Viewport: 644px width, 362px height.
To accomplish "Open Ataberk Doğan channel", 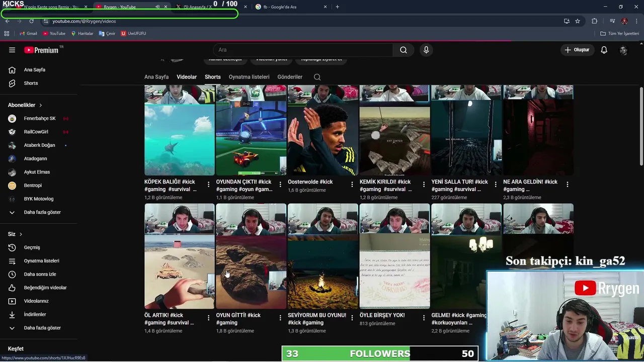I will coord(39,145).
